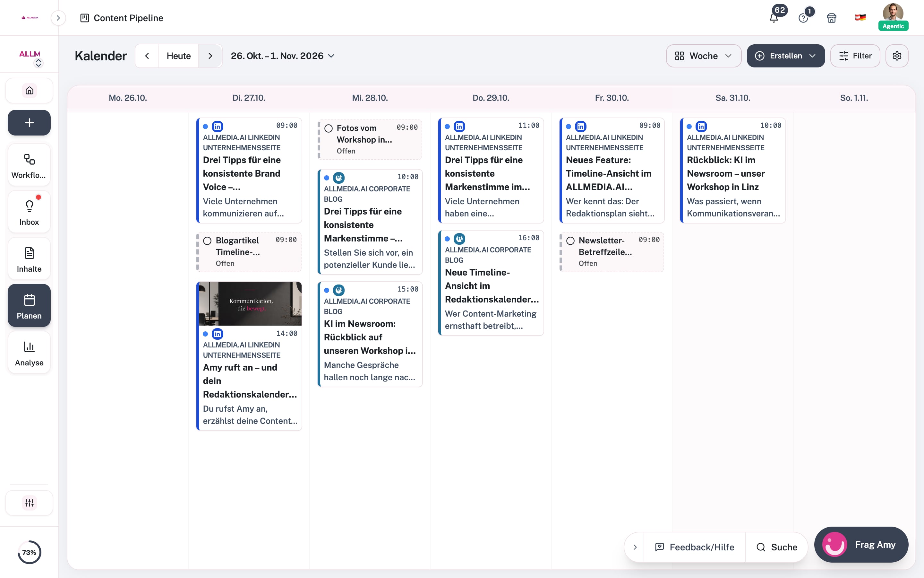Open Feedback/Hilfe
Screen dimensions: 924x578
point(695,547)
